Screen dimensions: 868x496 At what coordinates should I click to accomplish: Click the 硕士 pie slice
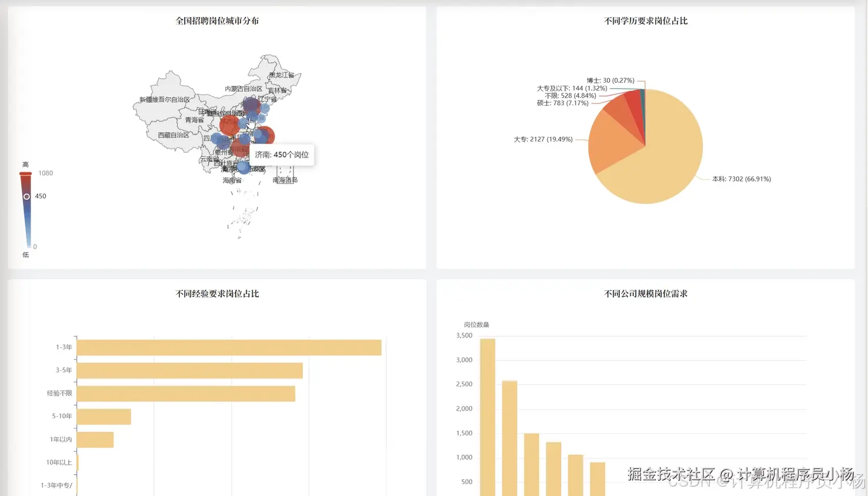click(620, 112)
